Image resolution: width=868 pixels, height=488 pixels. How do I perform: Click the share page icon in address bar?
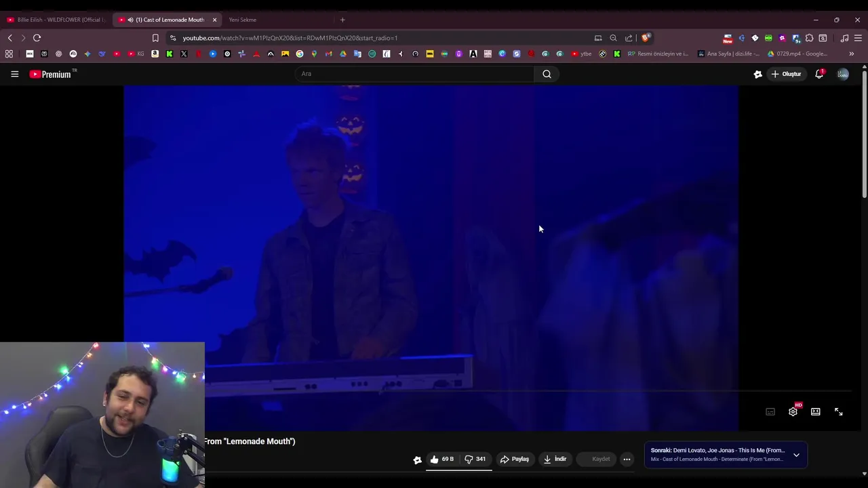(x=629, y=38)
